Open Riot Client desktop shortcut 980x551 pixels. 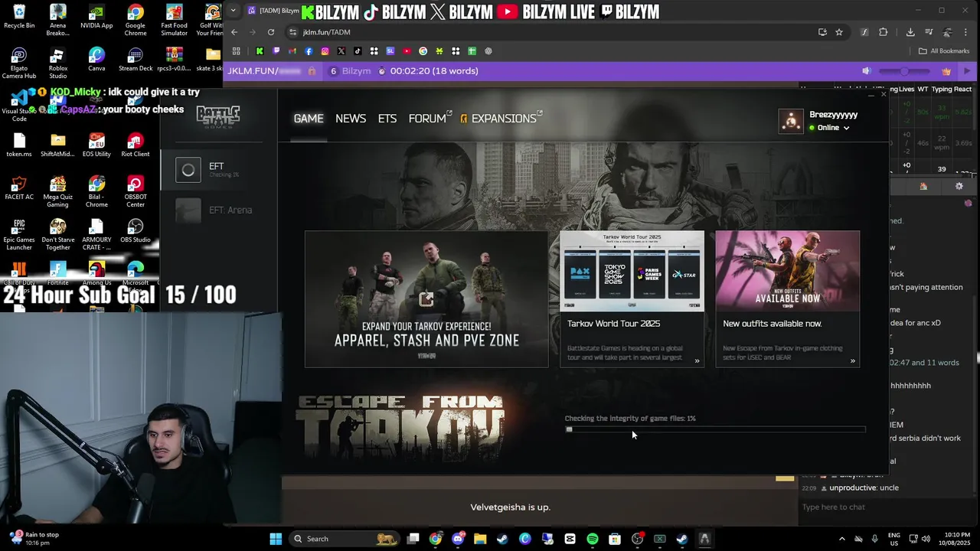click(x=136, y=145)
